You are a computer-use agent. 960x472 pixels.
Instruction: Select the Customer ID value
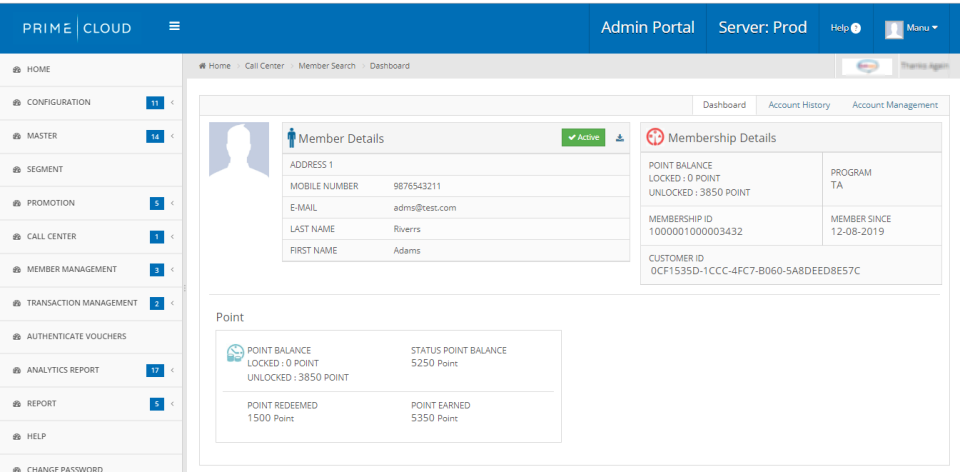[756, 270]
